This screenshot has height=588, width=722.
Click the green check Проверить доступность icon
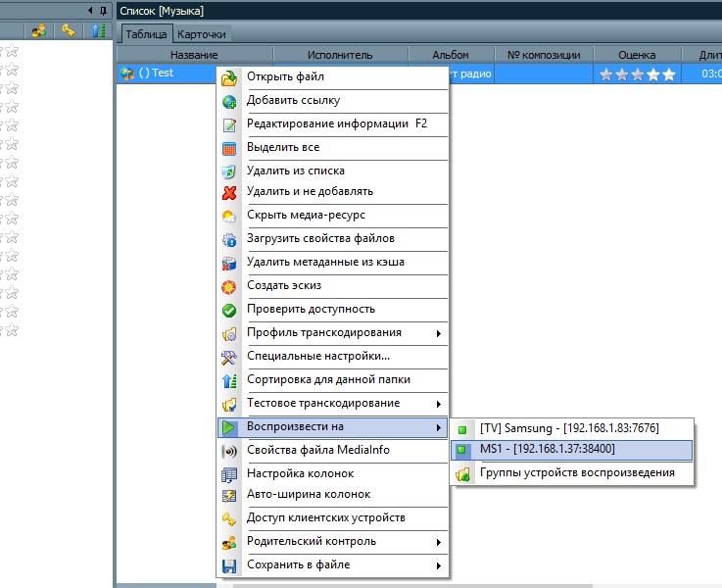(x=229, y=311)
